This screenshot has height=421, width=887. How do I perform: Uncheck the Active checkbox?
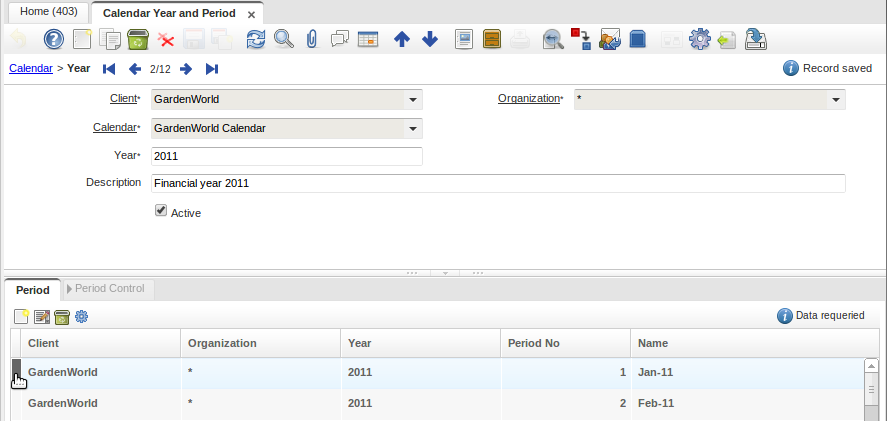(160, 211)
